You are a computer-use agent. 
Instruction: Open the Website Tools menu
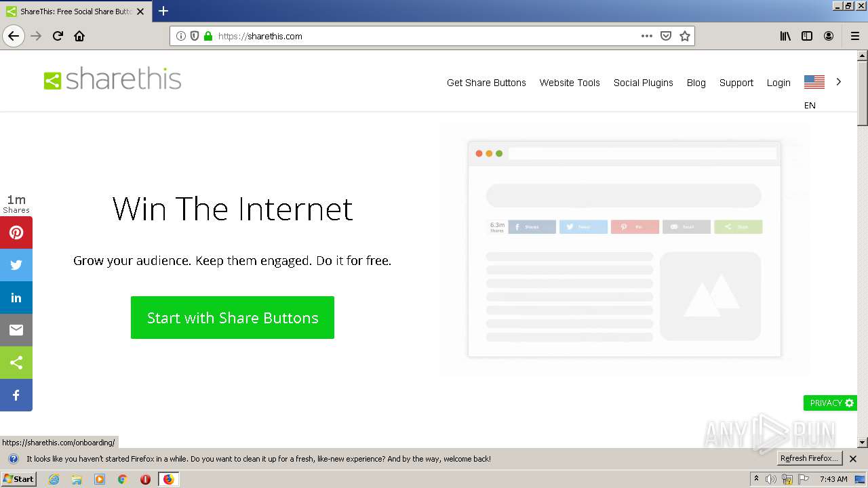pyautogui.click(x=570, y=83)
